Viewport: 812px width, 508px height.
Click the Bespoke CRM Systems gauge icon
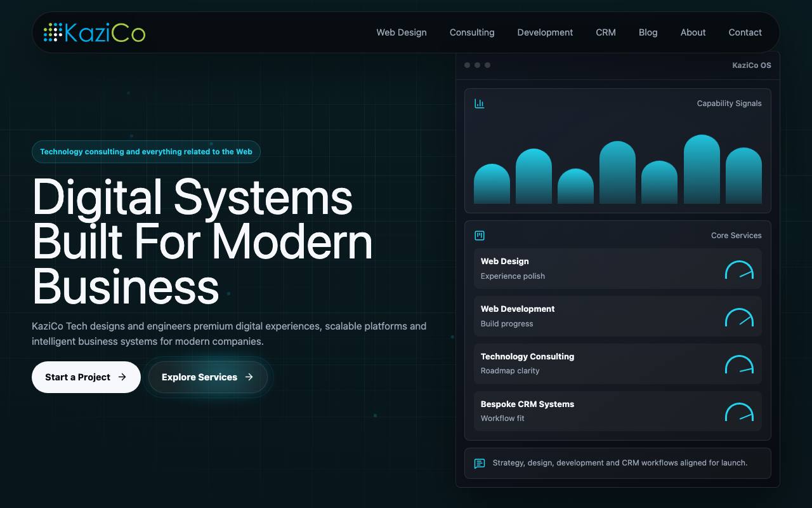coord(739,411)
